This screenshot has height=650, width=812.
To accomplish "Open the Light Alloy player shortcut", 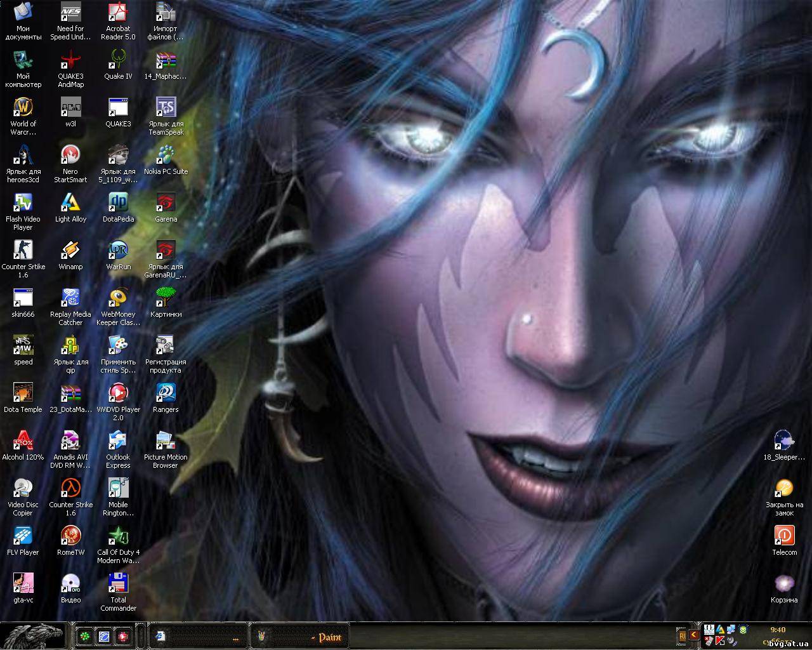I will pos(70,203).
